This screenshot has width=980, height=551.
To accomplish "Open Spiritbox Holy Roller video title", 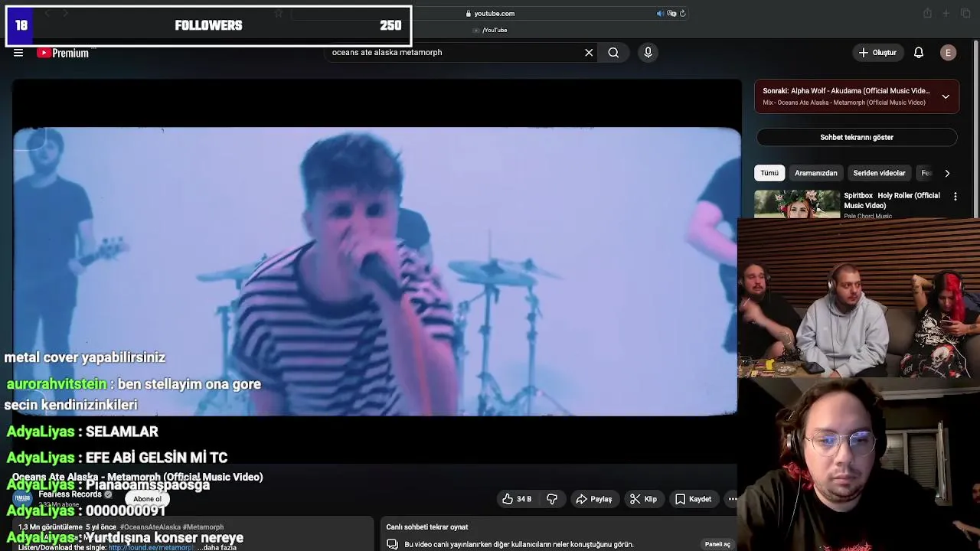I will coord(892,201).
